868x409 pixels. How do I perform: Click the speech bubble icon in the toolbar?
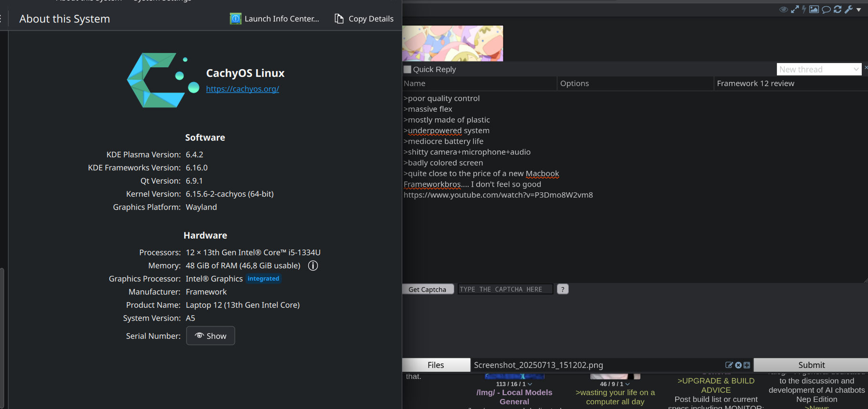[x=826, y=10]
